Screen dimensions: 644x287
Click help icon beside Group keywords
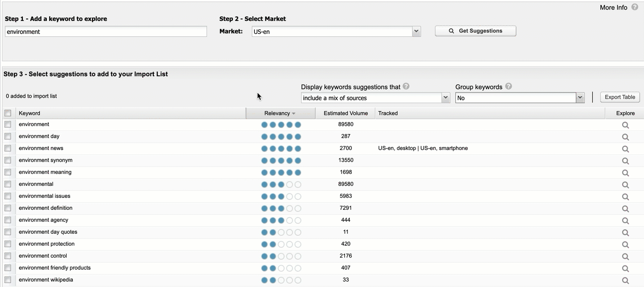pyautogui.click(x=509, y=86)
